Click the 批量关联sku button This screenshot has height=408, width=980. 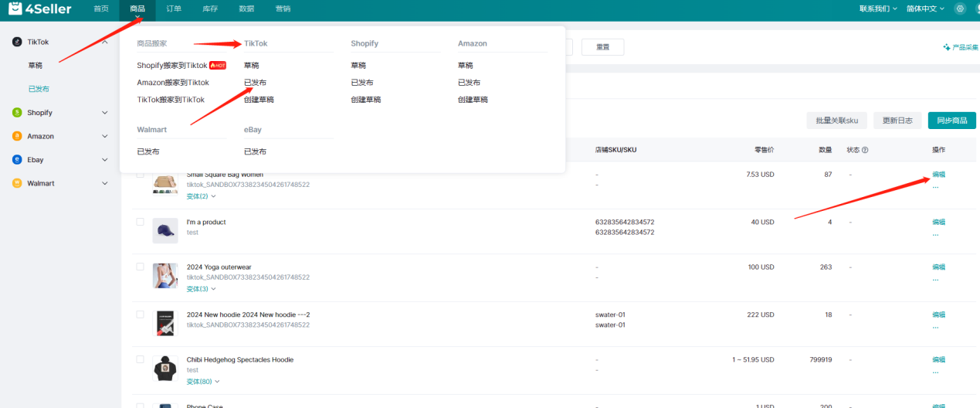point(837,121)
